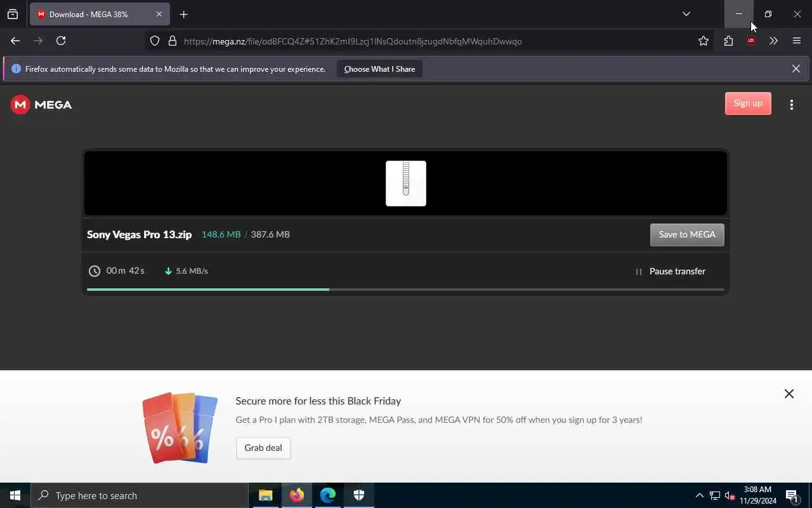Close the Black Friday promo banner
The height and width of the screenshot is (508, 812).
click(x=789, y=394)
